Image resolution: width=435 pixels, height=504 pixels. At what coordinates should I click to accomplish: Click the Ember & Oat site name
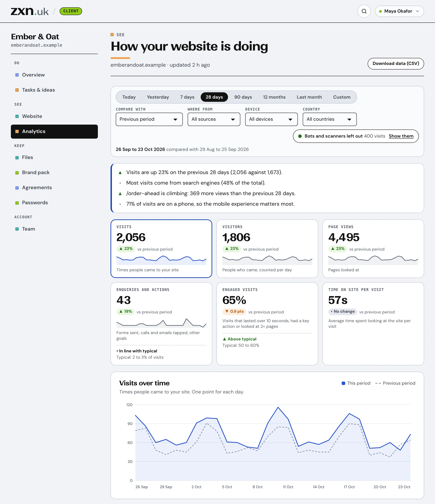point(35,37)
